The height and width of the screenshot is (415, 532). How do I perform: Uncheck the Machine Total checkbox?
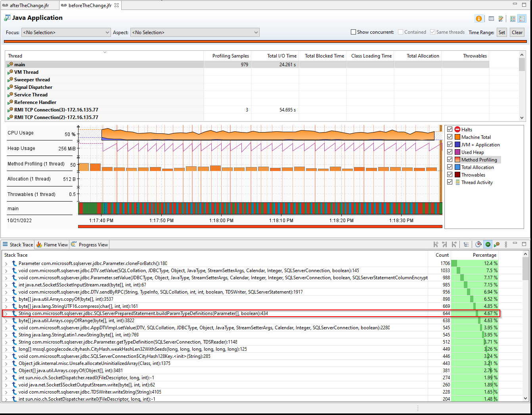click(x=450, y=137)
